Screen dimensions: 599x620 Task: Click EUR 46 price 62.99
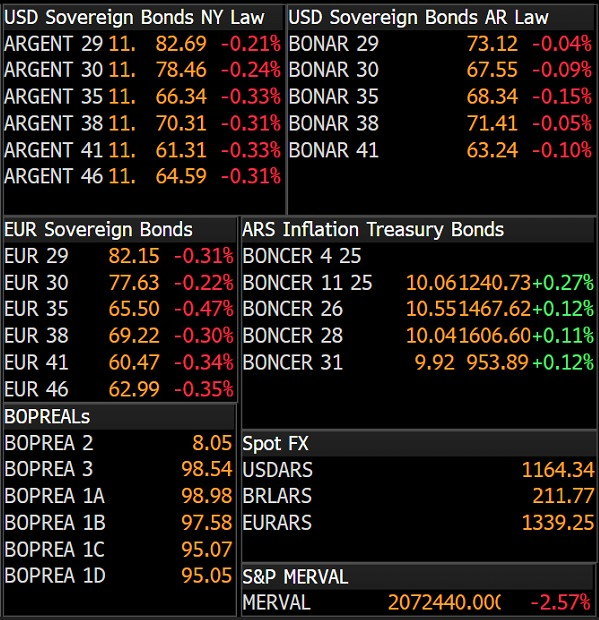(134, 389)
